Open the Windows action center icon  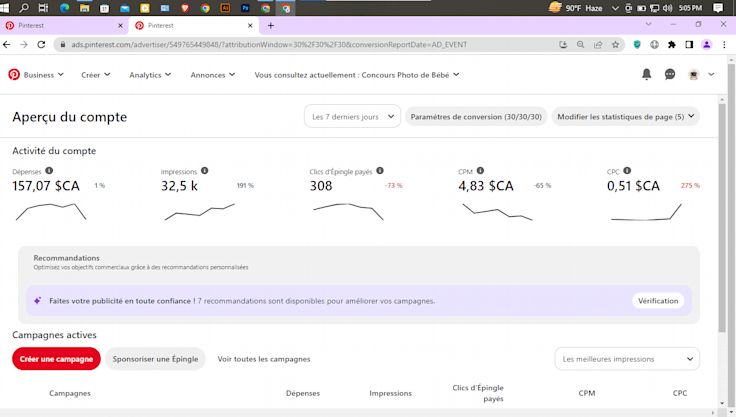[x=718, y=8]
